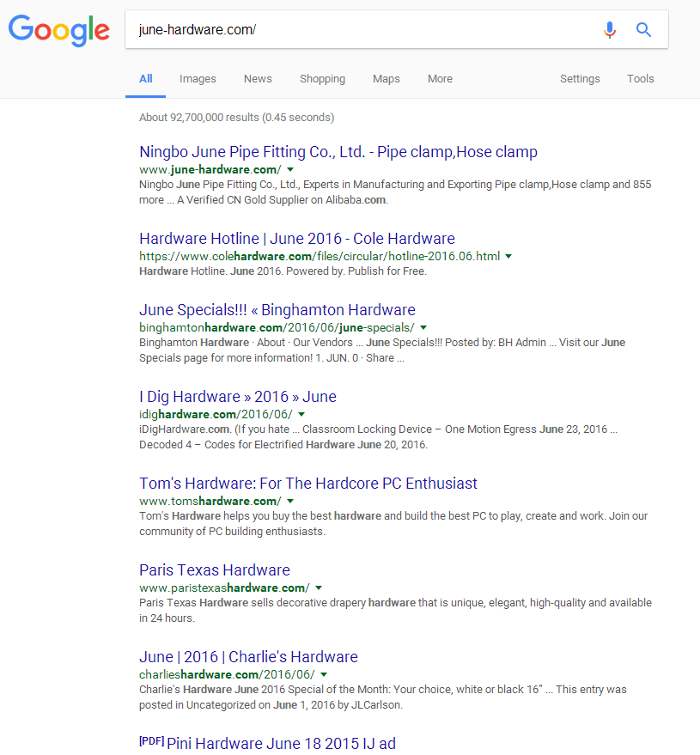Image resolution: width=700 pixels, height=755 pixels.
Task: Open I Dig Hardware 2016 June result
Action: (238, 397)
